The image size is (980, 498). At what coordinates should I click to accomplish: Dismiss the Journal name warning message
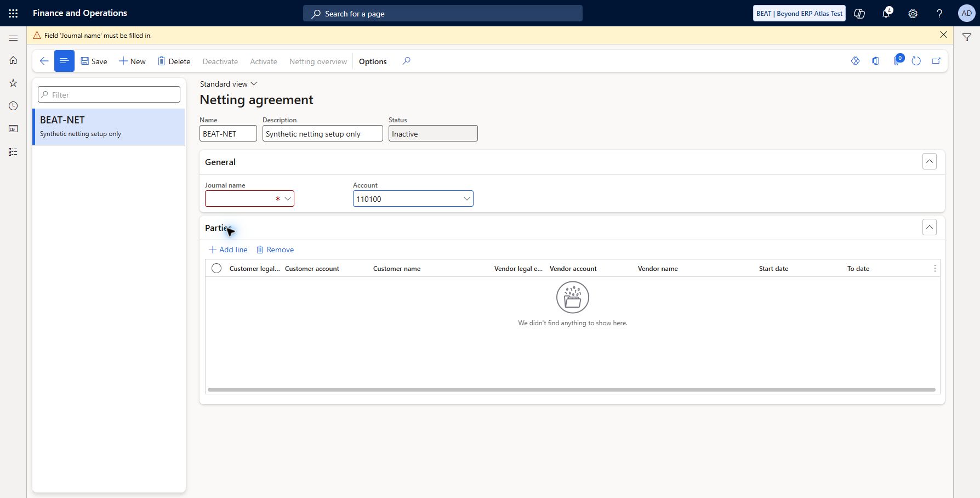click(x=943, y=35)
